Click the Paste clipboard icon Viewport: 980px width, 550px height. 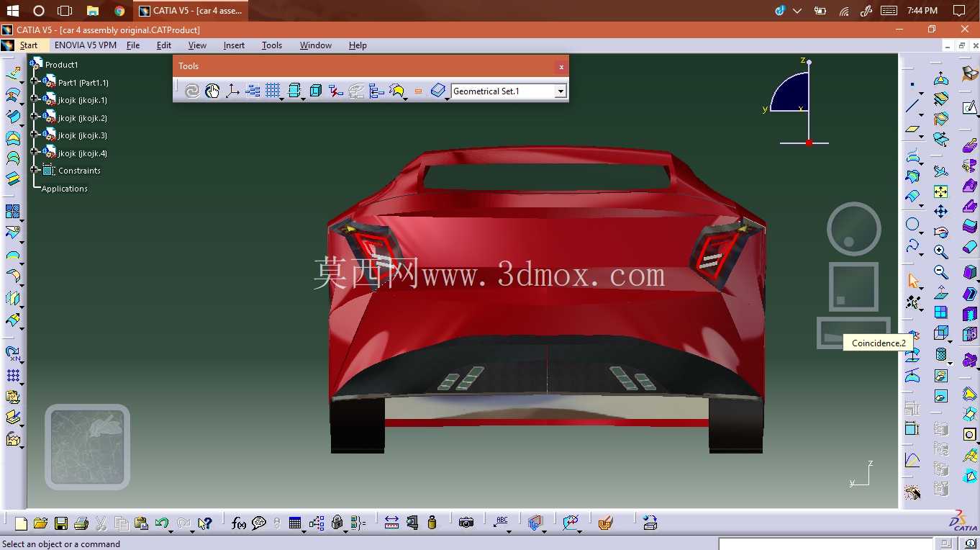coord(141,523)
